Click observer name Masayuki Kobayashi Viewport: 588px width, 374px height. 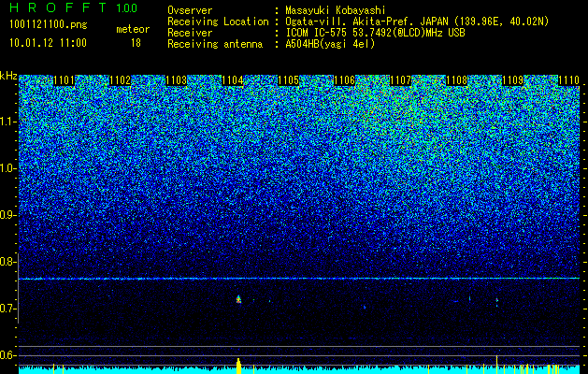[x=335, y=10]
